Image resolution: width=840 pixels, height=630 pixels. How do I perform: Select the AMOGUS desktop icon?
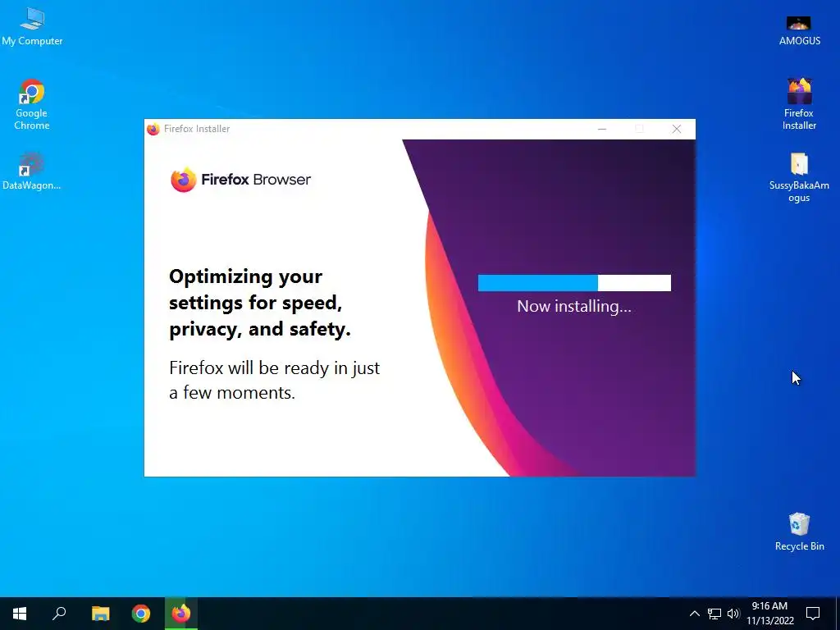(x=799, y=30)
